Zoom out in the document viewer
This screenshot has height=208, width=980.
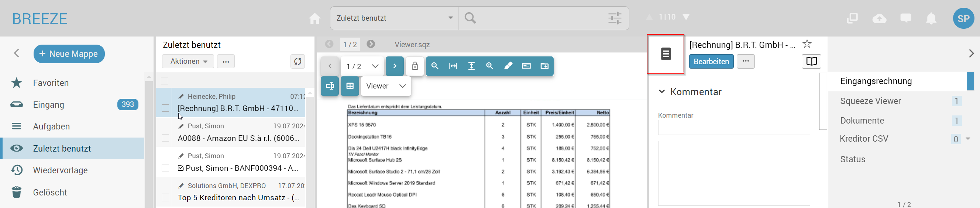(434, 66)
